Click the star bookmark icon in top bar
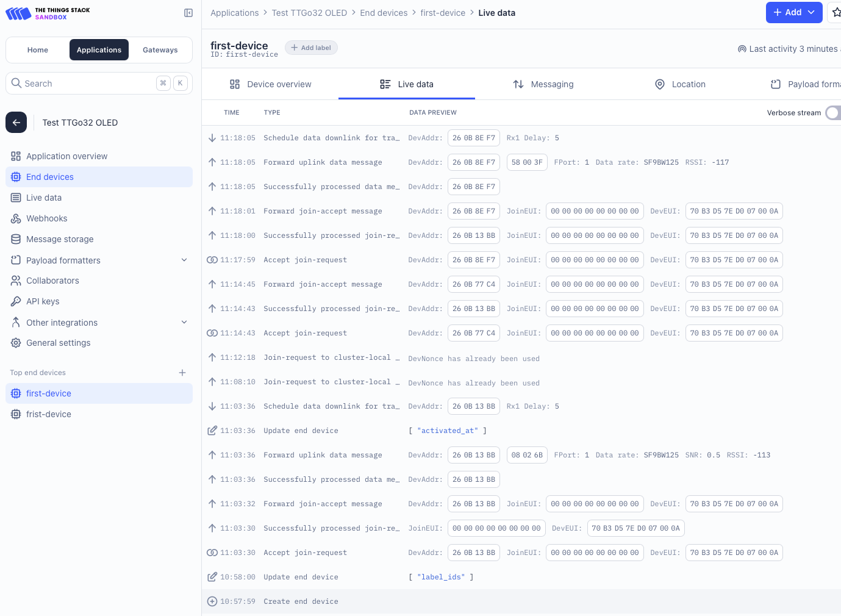The image size is (841, 616). (x=836, y=13)
